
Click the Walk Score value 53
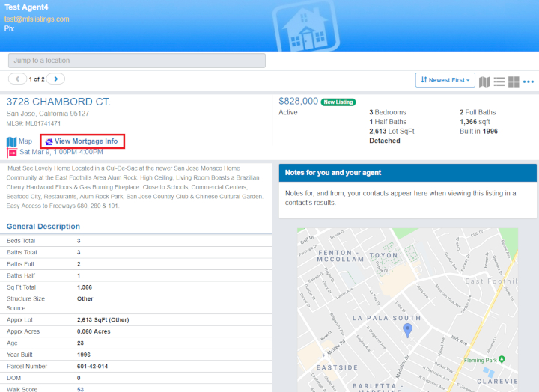click(x=80, y=389)
